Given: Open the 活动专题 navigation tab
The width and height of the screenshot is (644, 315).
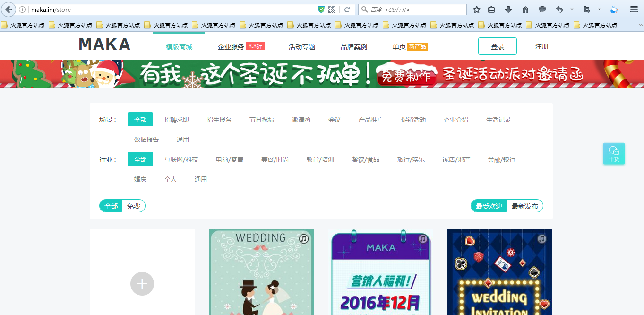Looking at the screenshot, I should [x=302, y=47].
